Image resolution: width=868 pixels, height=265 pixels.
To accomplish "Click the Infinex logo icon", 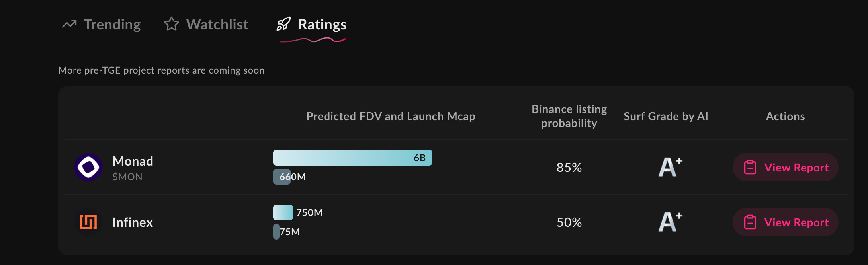I will point(88,222).
